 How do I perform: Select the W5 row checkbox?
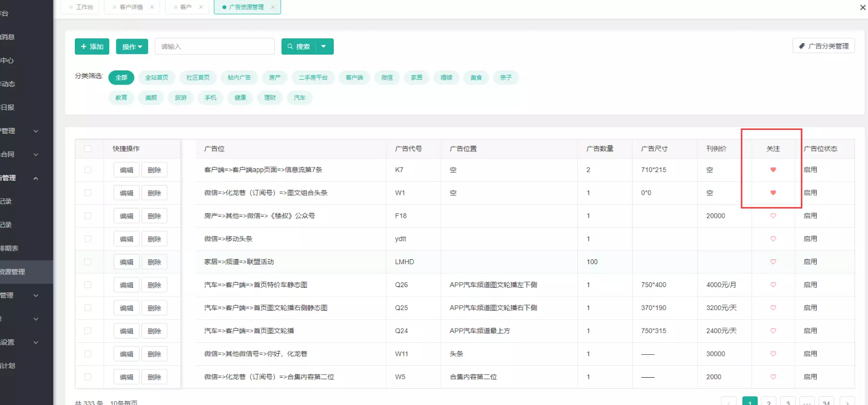point(88,377)
